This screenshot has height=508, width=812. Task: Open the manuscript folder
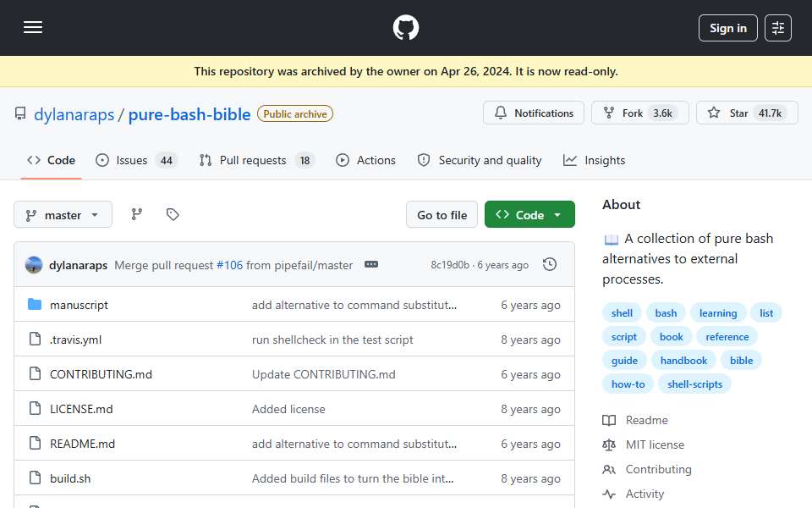tap(79, 305)
